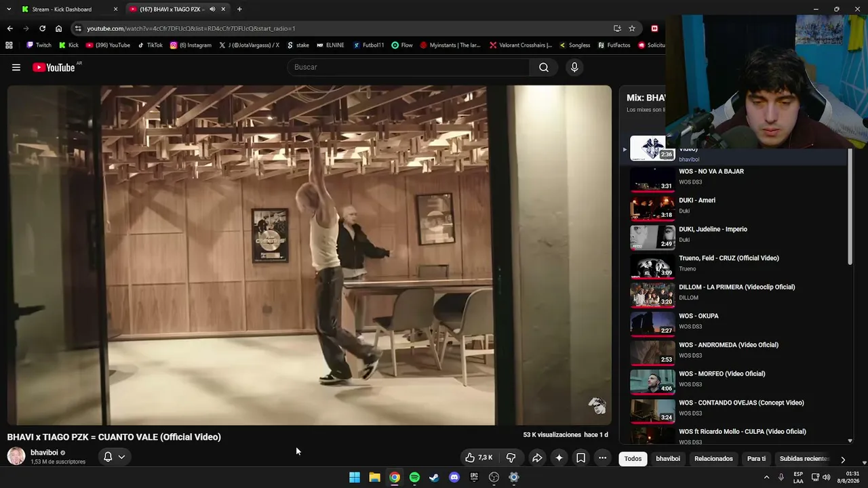Open the Songless bookmark
This screenshot has height=488, width=868.
(x=574, y=45)
